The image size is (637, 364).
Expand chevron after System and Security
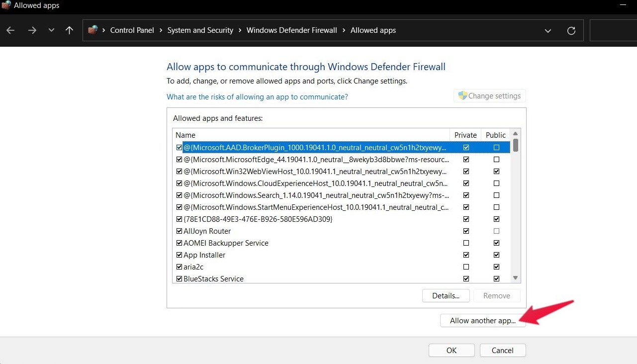240,30
